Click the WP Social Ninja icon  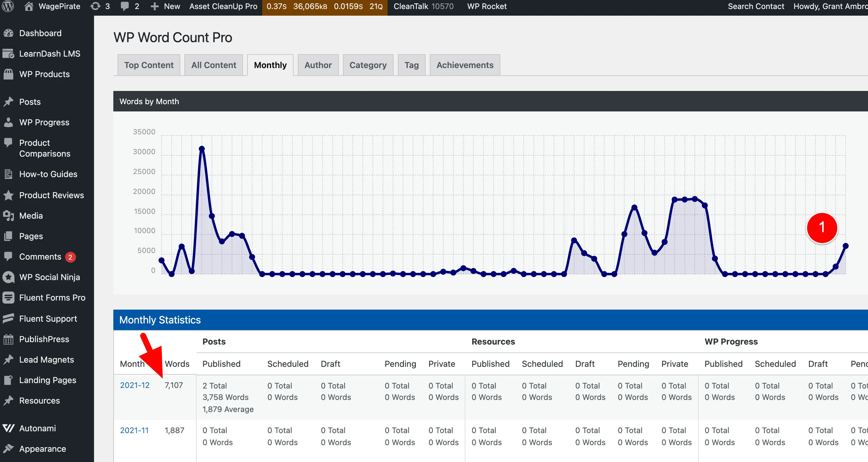pos(8,277)
